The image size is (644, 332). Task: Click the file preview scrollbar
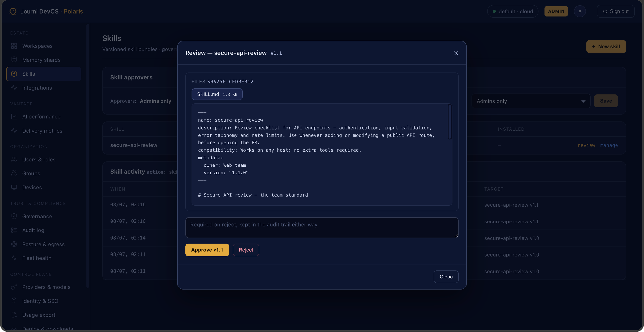click(x=450, y=122)
